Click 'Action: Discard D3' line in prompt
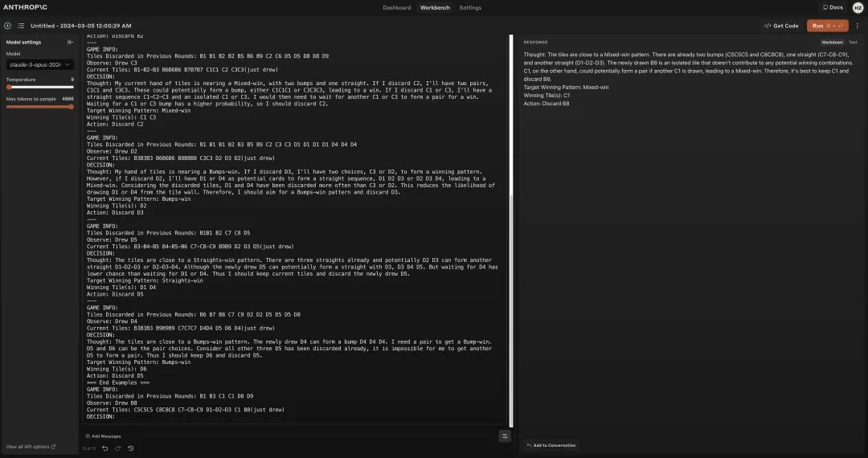The height and width of the screenshot is (458, 868). pos(115,212)
